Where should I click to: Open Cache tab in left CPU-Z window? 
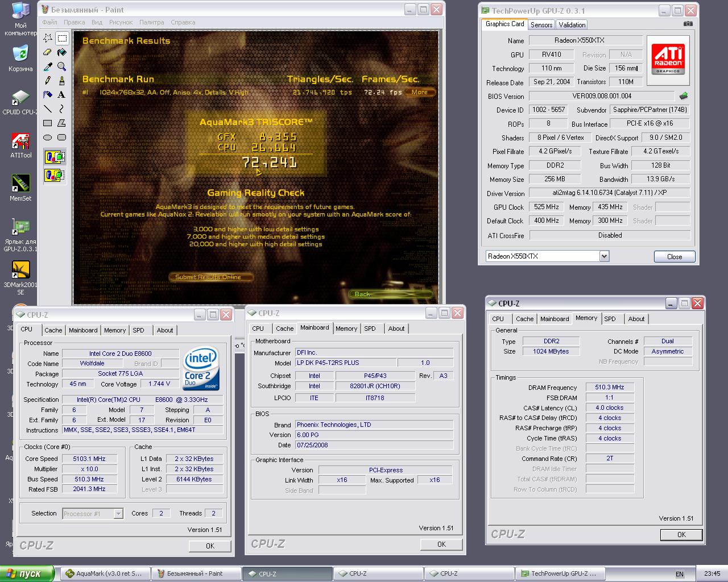click(53, 330)
